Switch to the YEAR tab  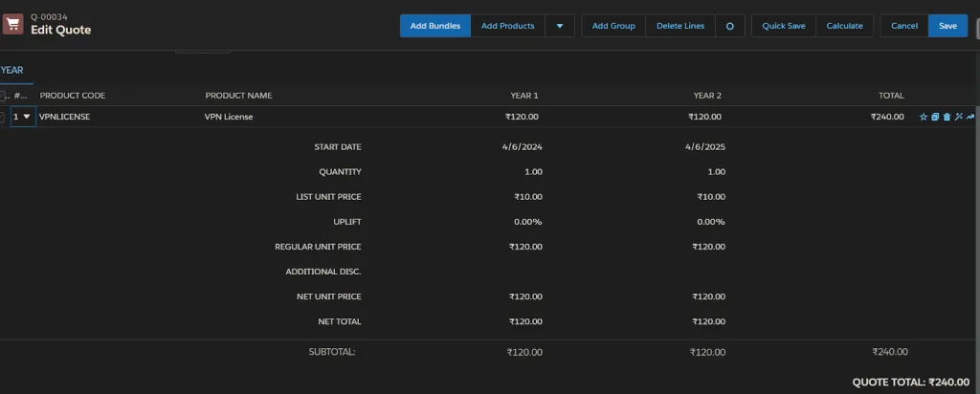point(12,70)
